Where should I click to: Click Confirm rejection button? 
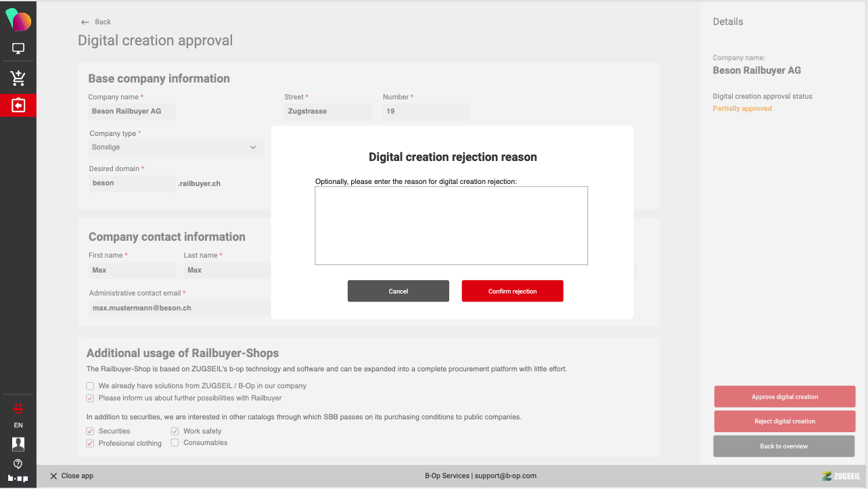coord(512,291)
